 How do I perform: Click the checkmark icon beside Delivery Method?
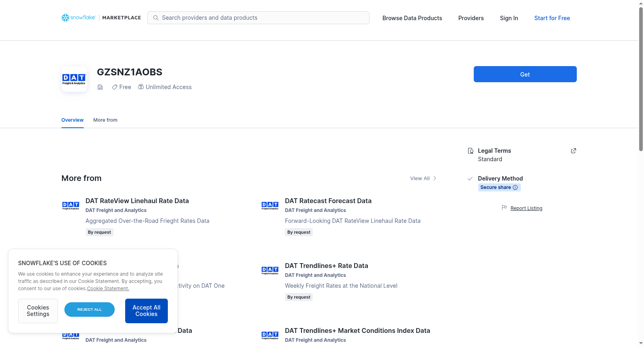click(x=470, y=179)
